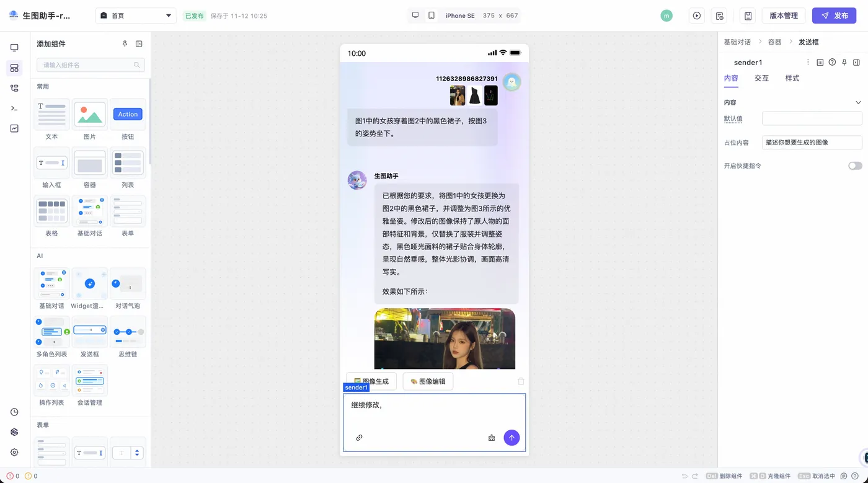Open the layers stack icon in left rail

pyautogui.click(x=14, y=432)
